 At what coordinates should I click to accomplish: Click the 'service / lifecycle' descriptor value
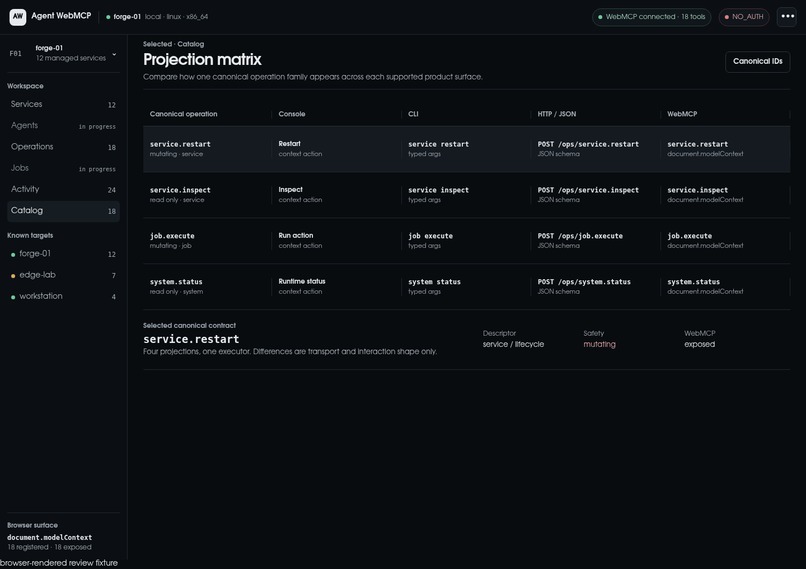point(513,344)
